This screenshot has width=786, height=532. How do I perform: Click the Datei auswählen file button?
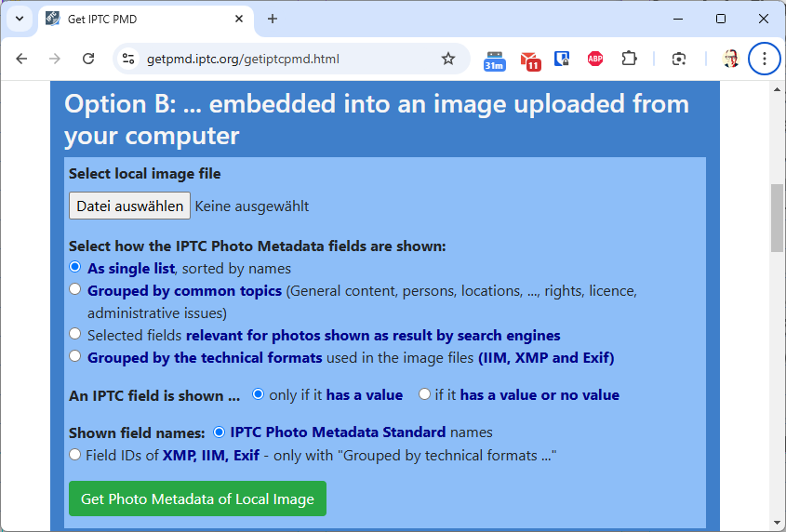tap(130, 206)
